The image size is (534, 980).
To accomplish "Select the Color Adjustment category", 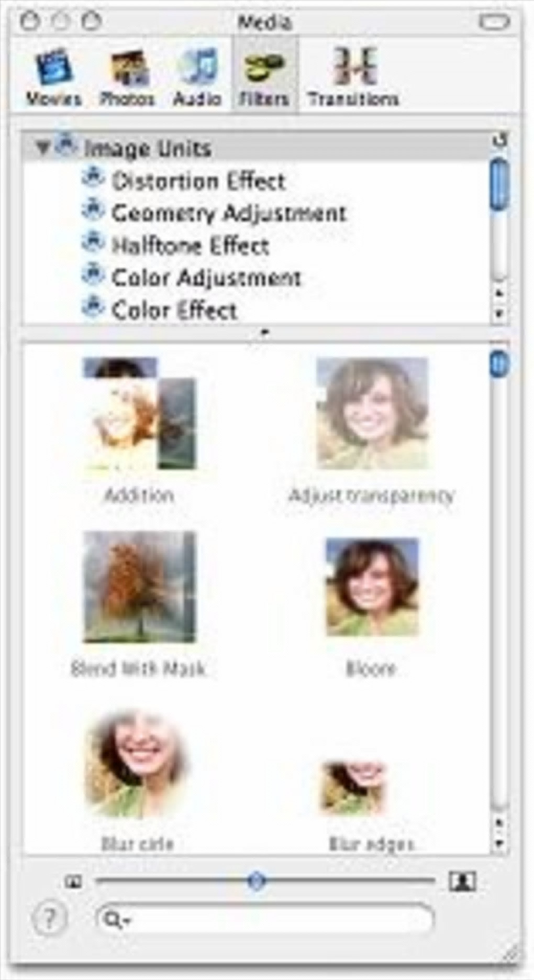I will pos(192,277).
